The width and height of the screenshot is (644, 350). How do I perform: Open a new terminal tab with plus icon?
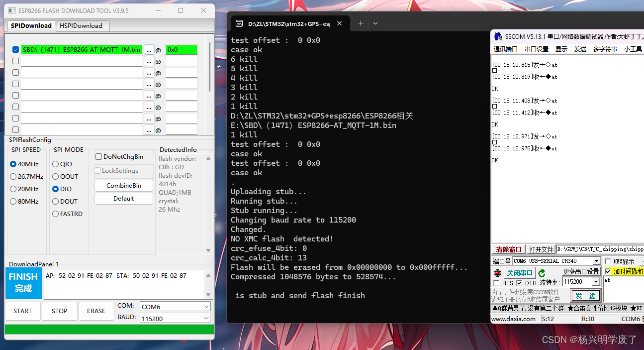click(x=360, y=23)
